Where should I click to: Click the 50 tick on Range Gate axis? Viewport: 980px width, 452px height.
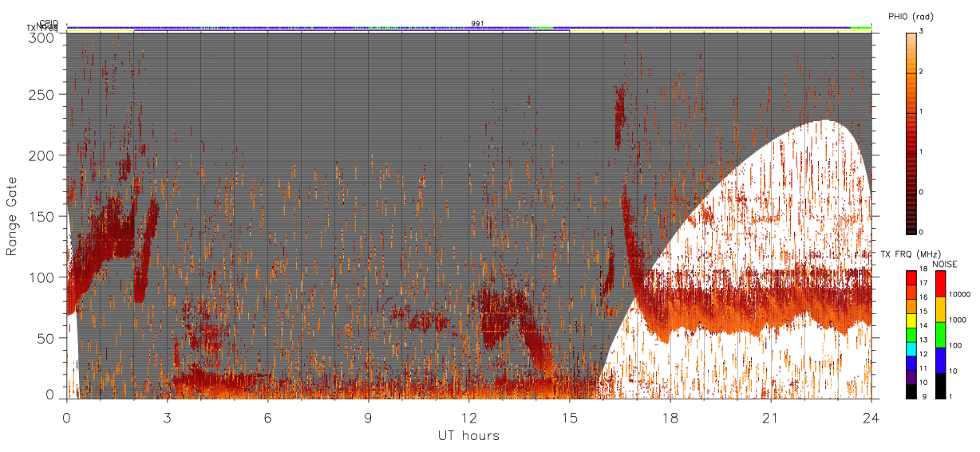pos(46,338)
